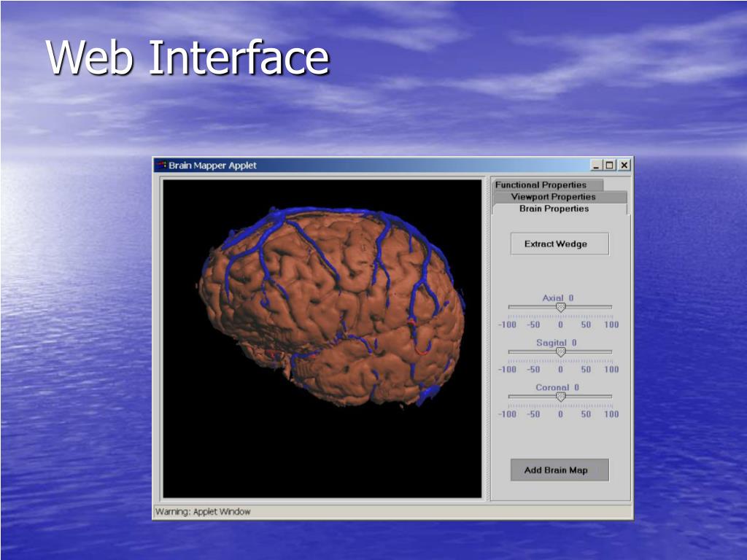This screenshot has height=560, width=747.
Task: Click the Add Brain Map button
Action: point(560,470)
